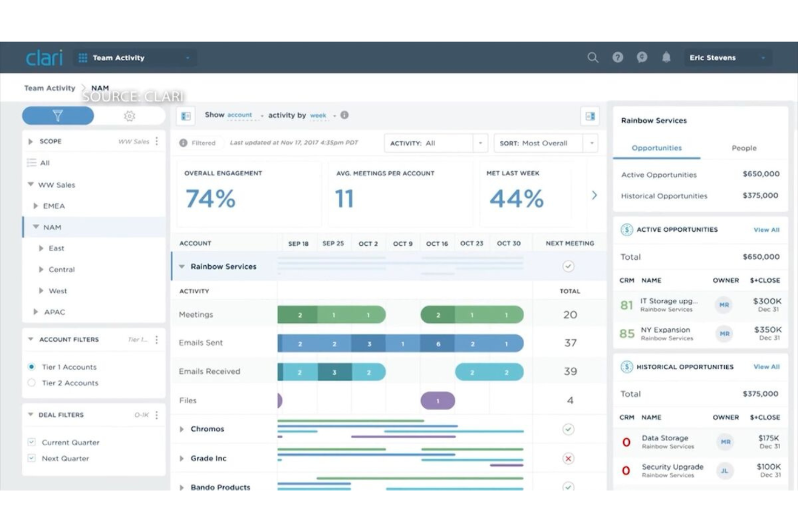Click the All list icon in Scope
This screenshot has height=532, width=798.
[x=32, y=163]
